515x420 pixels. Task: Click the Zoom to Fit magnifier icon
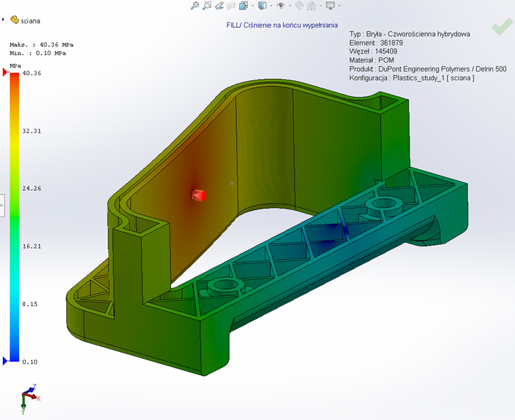click(195, 5)
